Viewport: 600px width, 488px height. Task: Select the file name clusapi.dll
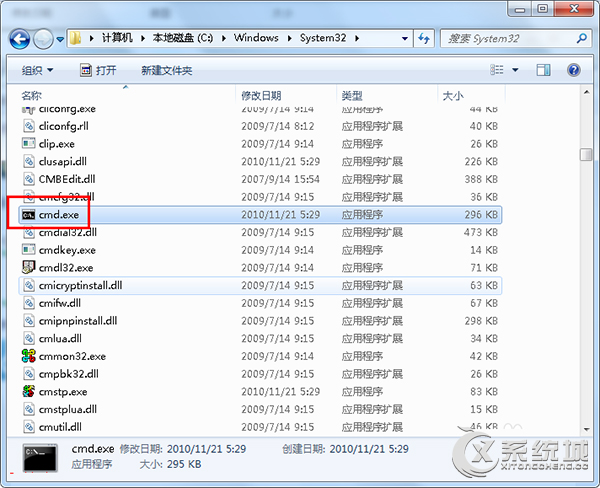click(x=63, y=162)
